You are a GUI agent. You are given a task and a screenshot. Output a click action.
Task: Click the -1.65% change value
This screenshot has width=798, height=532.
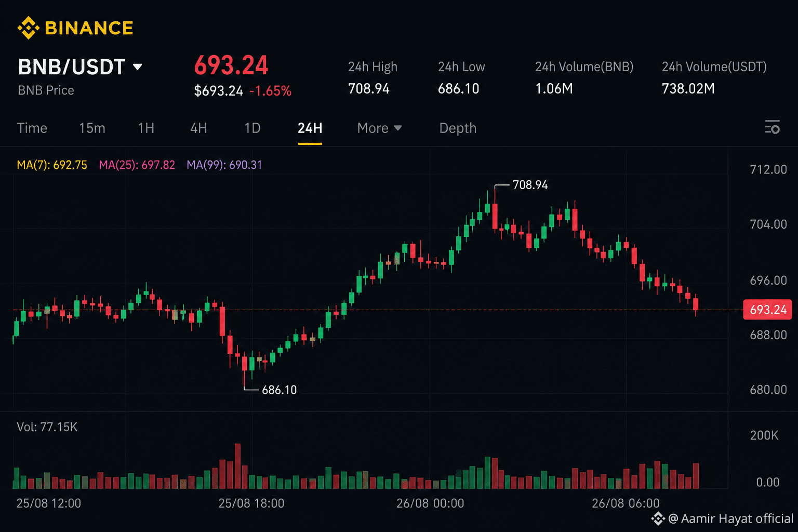[x=270, y=91]
